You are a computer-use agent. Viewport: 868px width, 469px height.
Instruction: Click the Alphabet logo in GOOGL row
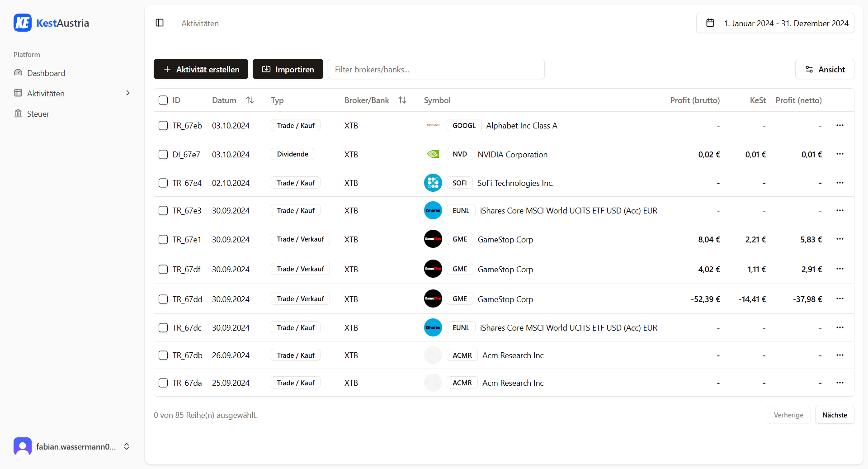point(433,125)
